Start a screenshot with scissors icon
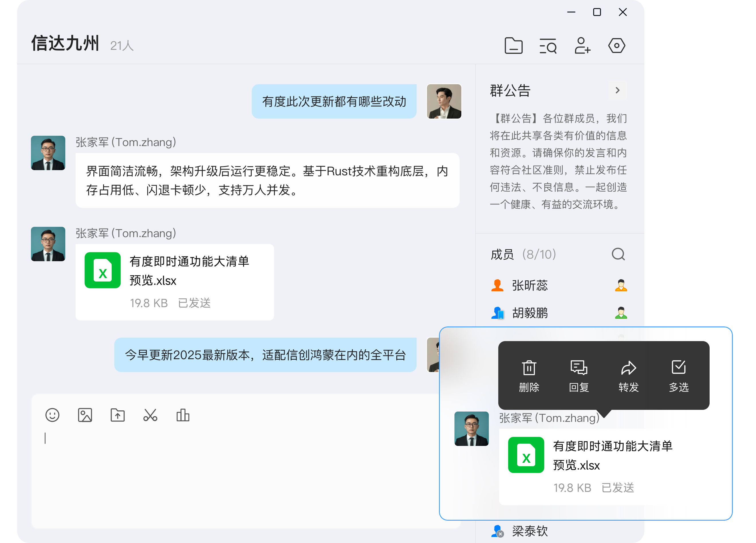This screenshot has width=756, height=543. click(x=150, y=415)
